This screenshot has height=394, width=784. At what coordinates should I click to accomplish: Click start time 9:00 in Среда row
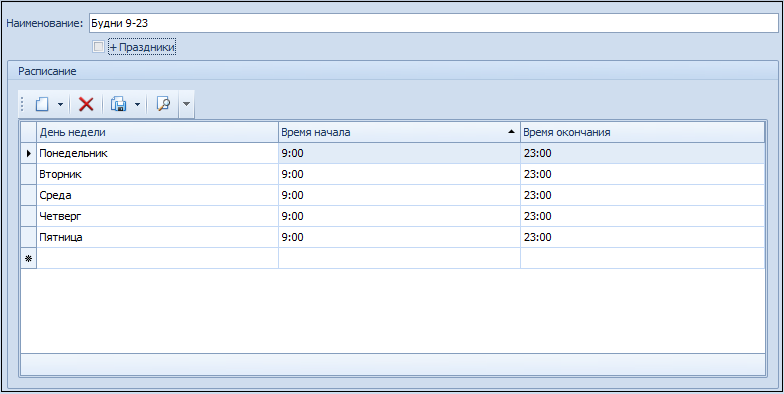[x=399, y=196]
